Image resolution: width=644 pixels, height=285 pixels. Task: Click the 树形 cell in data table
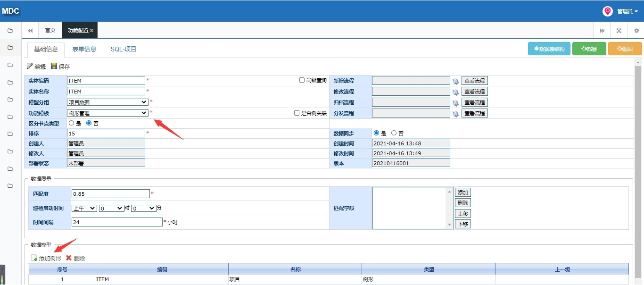click(x=429, y=280)
